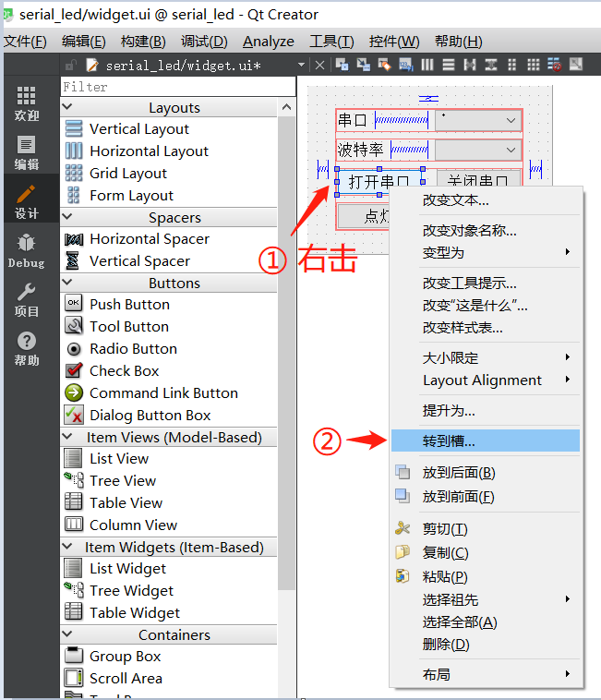Select Dialog Button Box widget

click(138, 416)
